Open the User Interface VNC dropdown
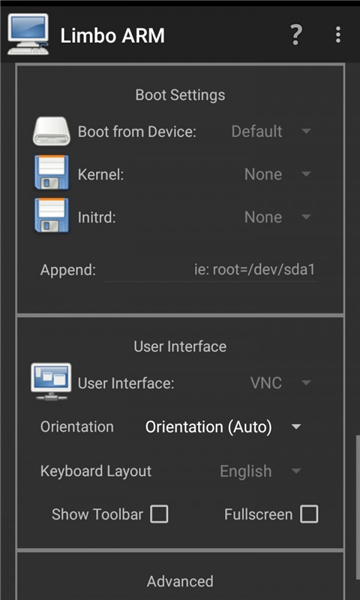The image size is (360, 600). tap(280, 383)
